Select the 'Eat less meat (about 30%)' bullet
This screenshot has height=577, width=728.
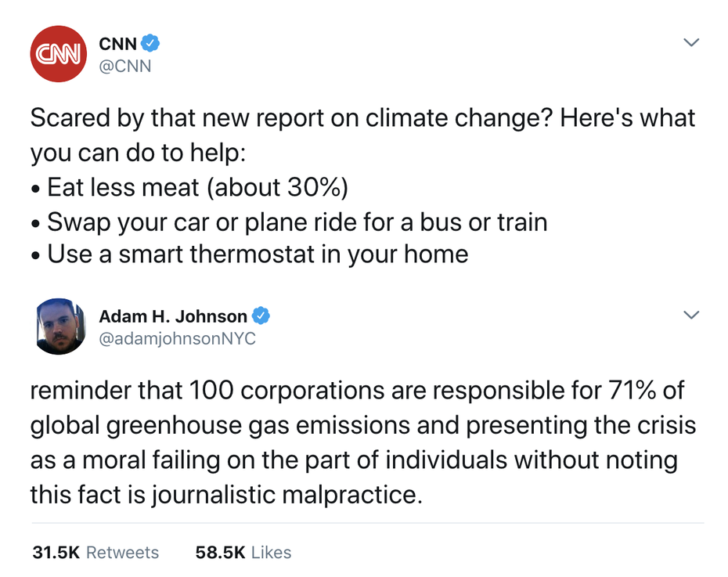[x=189, y=187]
